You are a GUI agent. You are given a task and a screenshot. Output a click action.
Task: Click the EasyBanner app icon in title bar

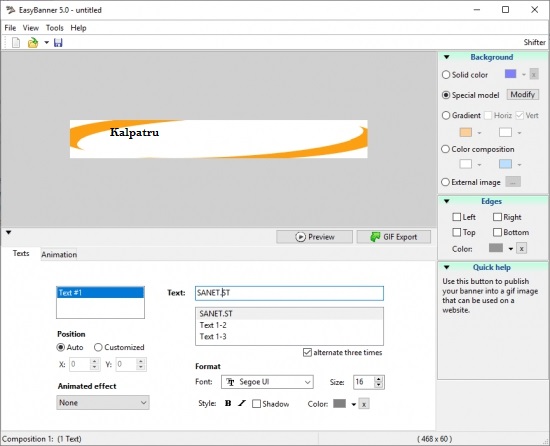10,10
